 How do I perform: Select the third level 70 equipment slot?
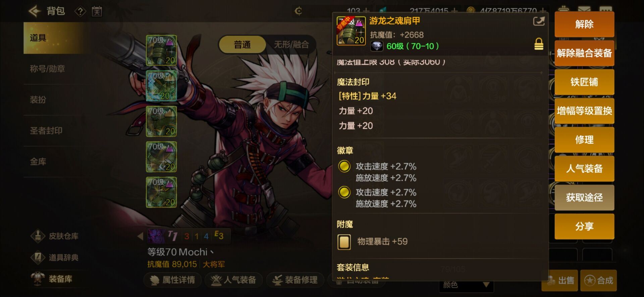pos(161,121)
